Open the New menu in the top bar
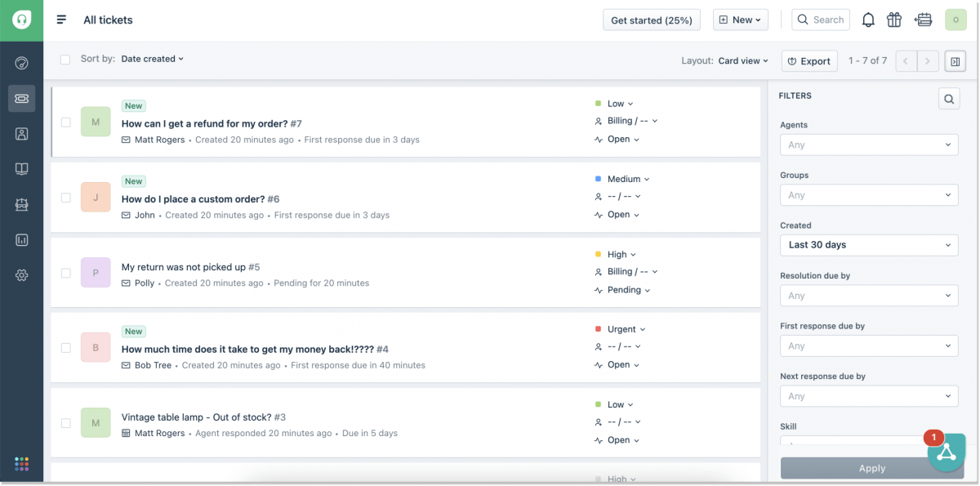The image size is (980, 486). [x=740, y=19]
